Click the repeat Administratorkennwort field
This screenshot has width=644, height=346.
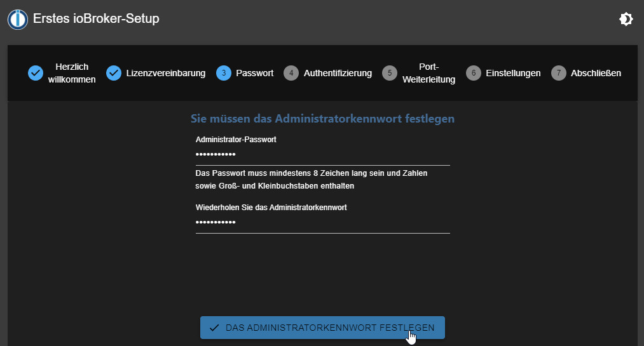click(x=322, y=222)
